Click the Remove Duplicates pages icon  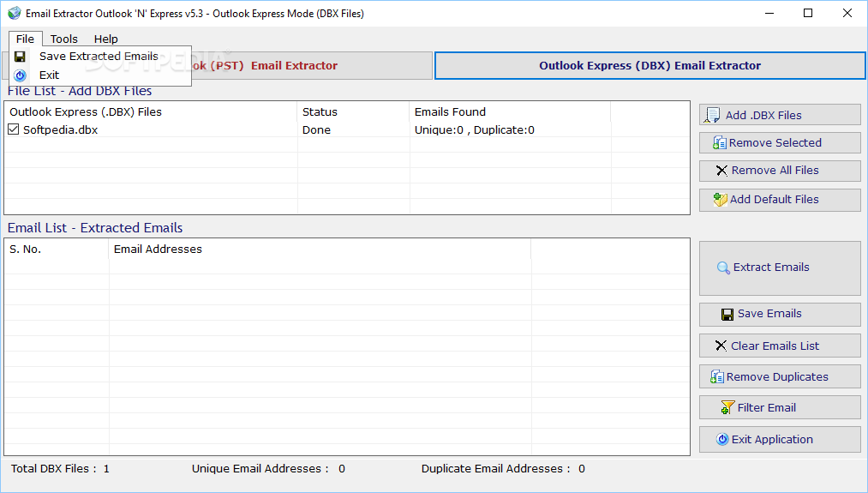(x=717, y=376)
